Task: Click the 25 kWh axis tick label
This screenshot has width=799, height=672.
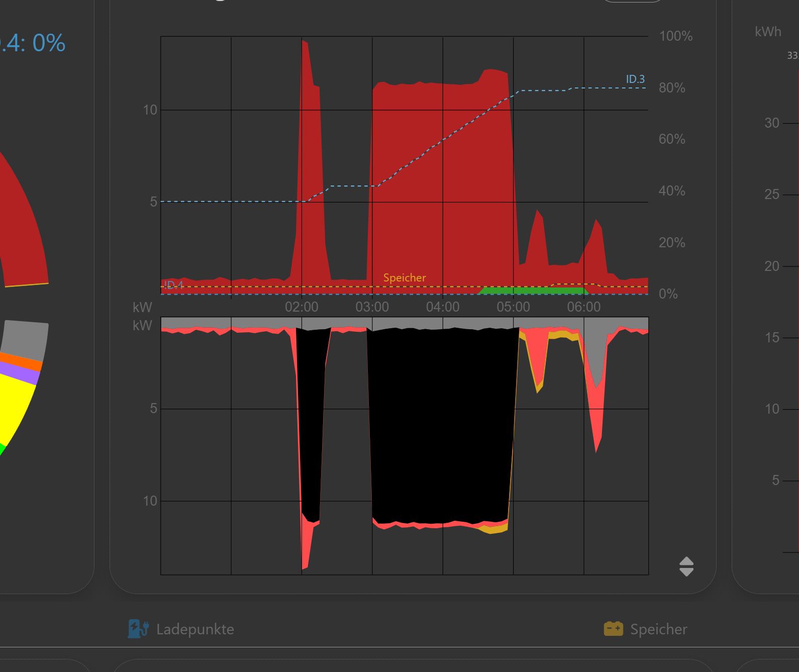Action: pos(772,195)
